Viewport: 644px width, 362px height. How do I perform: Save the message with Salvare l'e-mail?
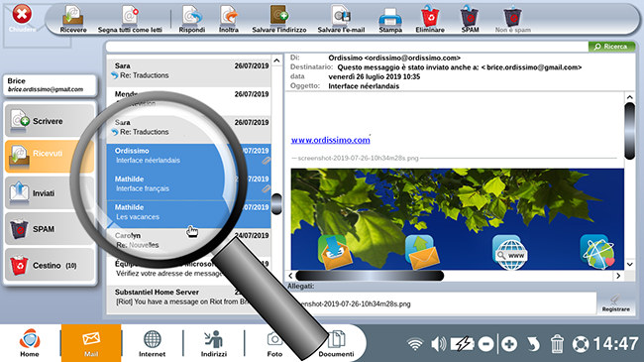(341, 19)
